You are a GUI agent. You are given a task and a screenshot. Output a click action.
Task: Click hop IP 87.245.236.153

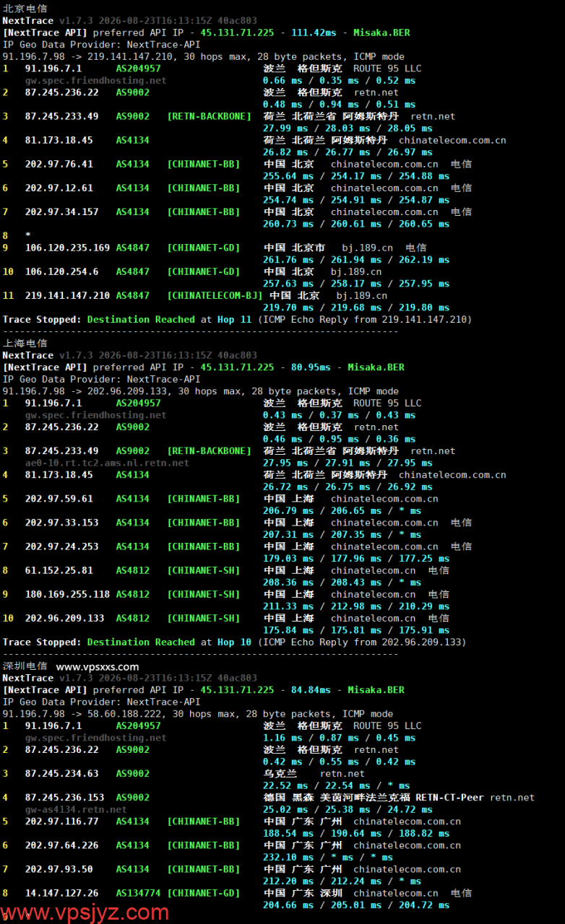[65, 798]
